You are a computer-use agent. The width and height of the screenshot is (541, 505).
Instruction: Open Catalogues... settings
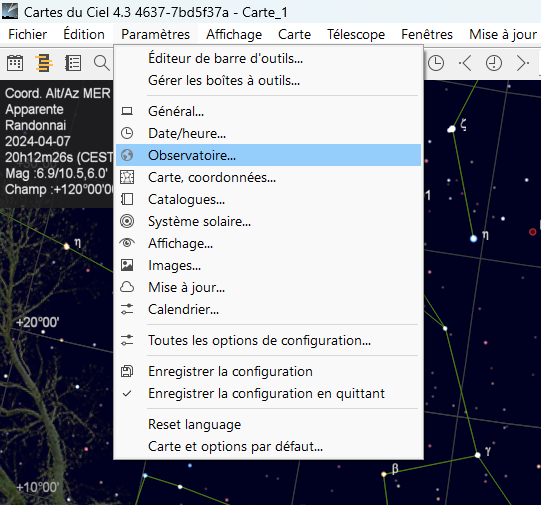coord(268,199)
